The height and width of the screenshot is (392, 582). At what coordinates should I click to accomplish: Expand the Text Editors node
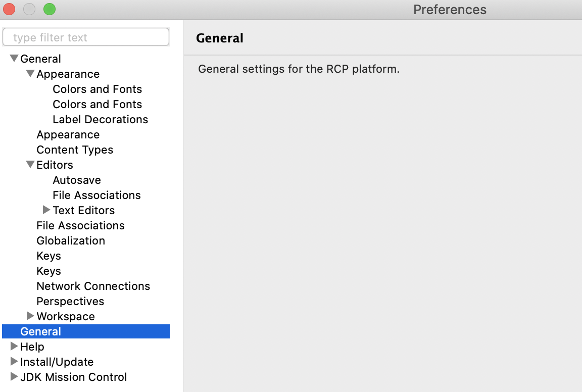pos(46,210)
